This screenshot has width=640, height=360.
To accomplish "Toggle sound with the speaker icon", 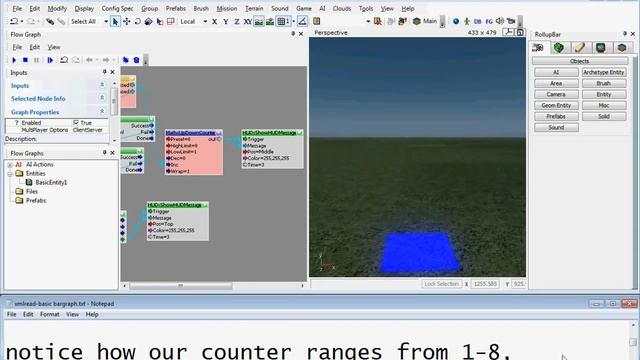I will click(x=500, y=21).
